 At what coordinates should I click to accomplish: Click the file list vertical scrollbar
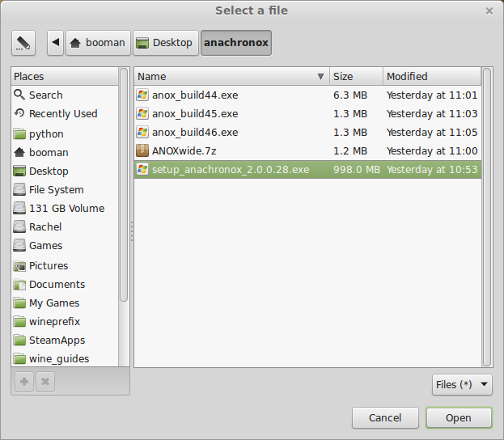tap(487, 217)
